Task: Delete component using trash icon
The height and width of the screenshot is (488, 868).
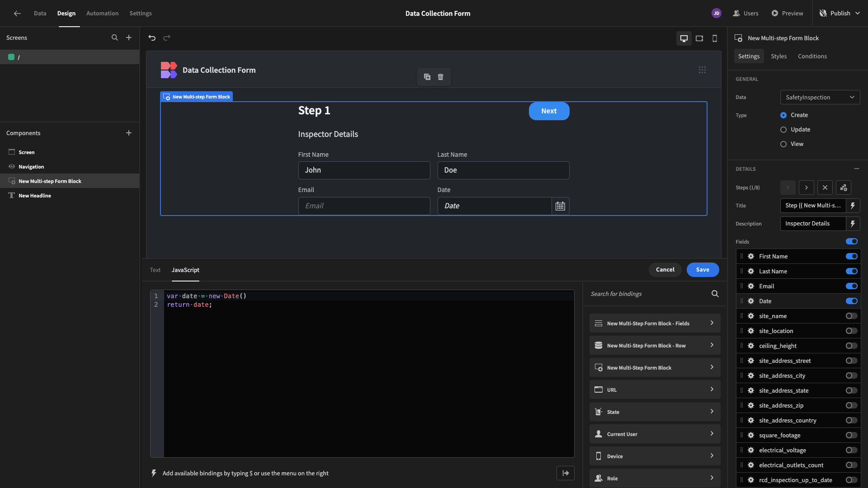Action: tap(440, 77)
